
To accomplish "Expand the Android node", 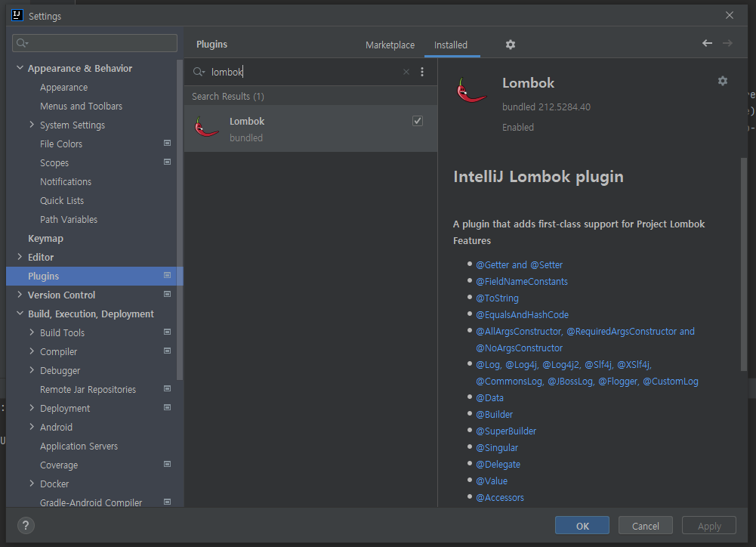I will click(32, 426).
